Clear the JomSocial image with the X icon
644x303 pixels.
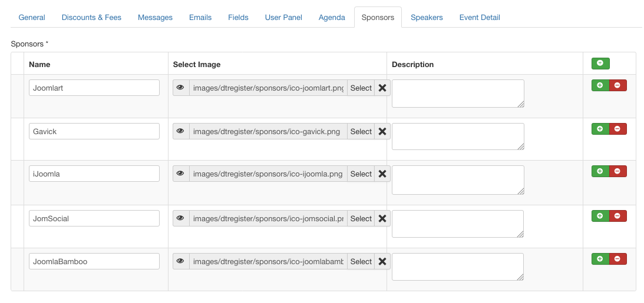(x=382, y=218)
